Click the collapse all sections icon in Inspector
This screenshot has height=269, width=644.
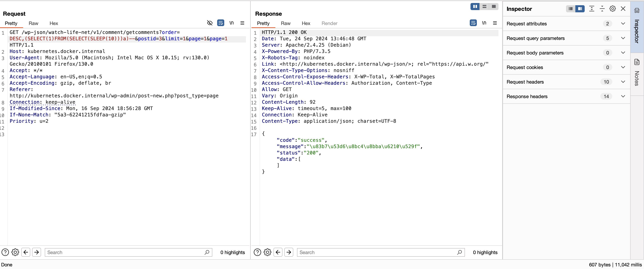[x=602, y=9]
